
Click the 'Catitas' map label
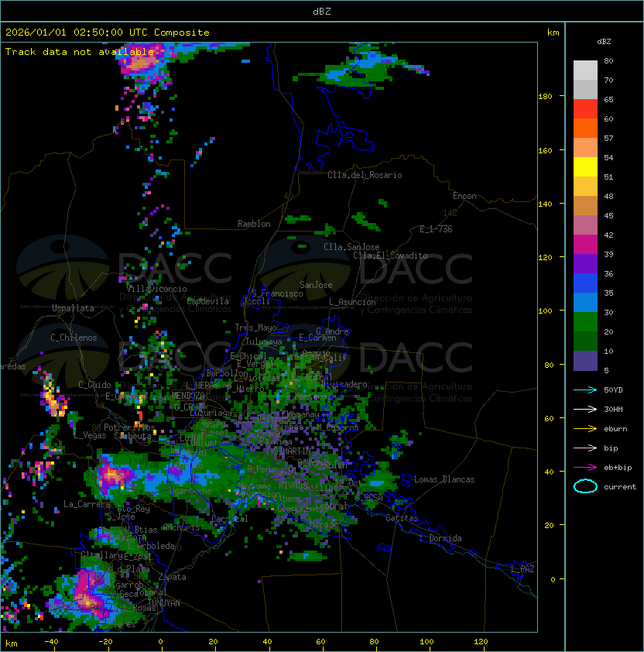click(402, 518)
